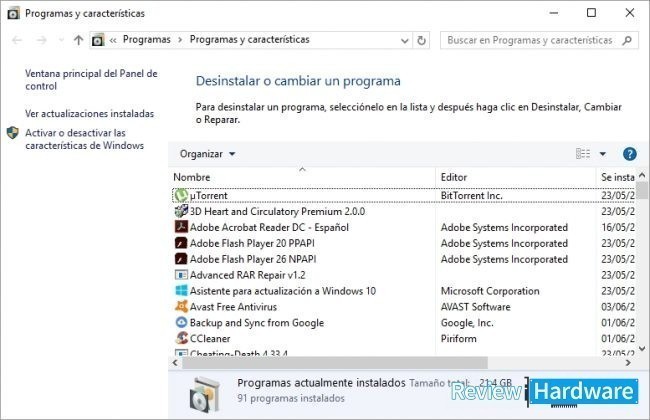650x420 pixels.
Task: Click AVAST Software editor cell
Action: pyautogui.click(x=475, y=307)
